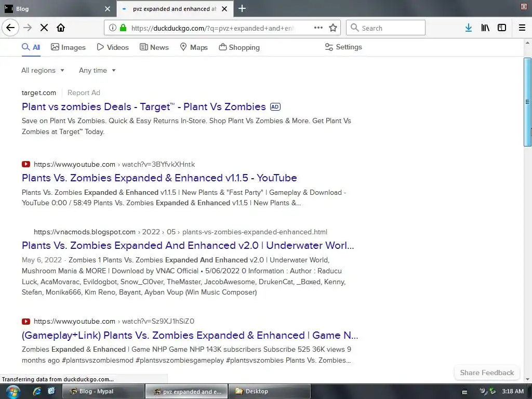This screenshot has width=532, height=399.
Task: Click youtube.com watch?v=Sz9XJ1hSiZ0 URL
Action: coord(114,321)
